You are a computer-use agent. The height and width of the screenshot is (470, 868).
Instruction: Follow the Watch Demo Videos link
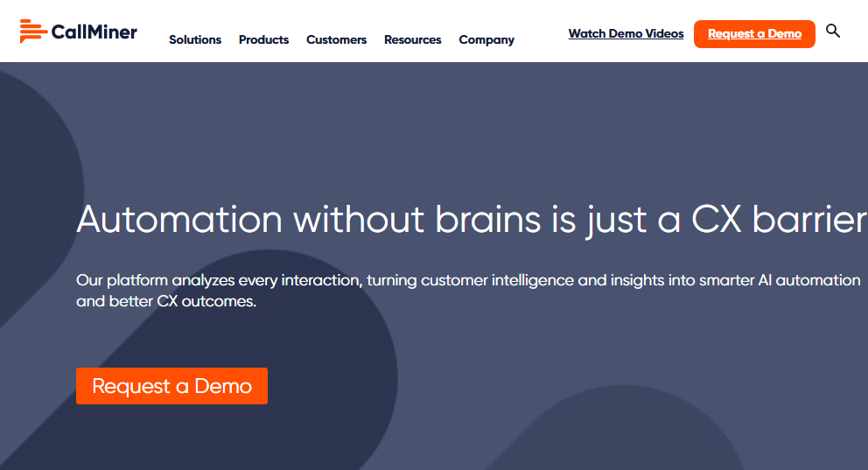point(626,34)
